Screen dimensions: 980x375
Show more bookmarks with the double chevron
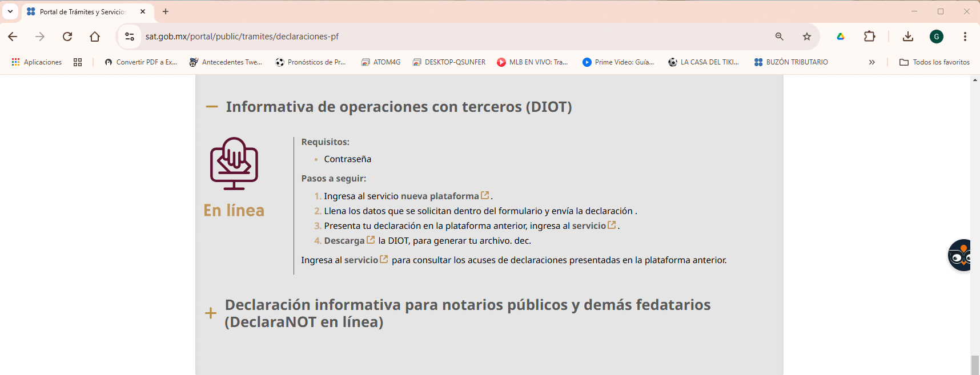click(x=872, y=62)
